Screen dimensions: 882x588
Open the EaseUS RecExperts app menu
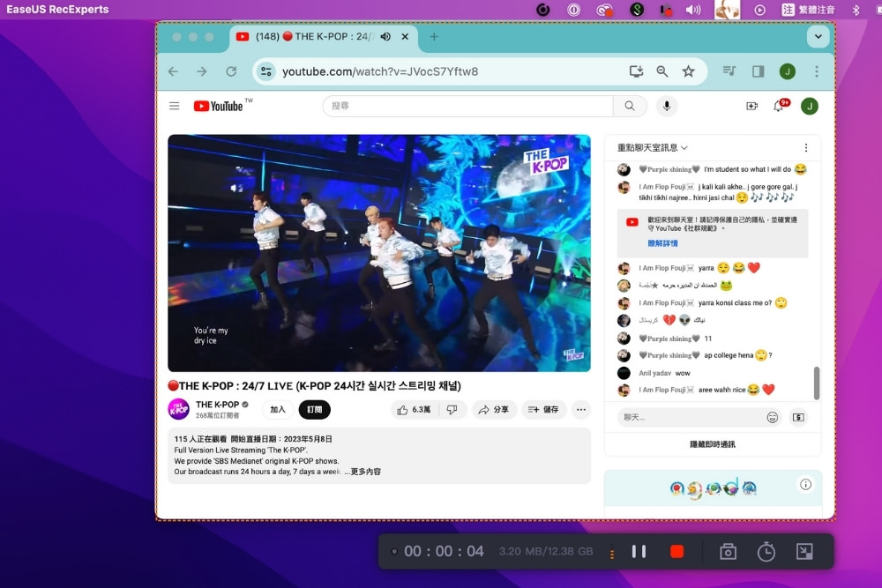[57, 10]
